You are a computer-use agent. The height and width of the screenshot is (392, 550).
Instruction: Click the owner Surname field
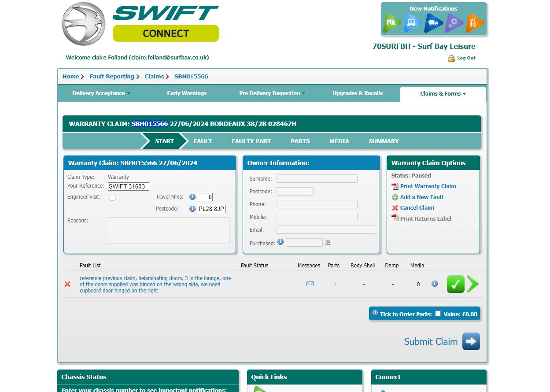317,179
